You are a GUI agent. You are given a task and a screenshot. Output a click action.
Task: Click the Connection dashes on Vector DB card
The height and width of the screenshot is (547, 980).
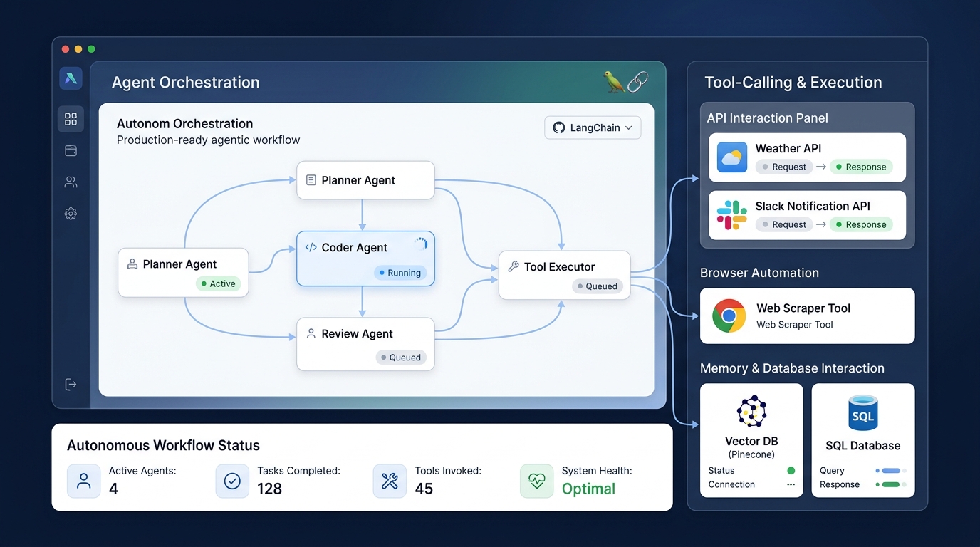[791, 484]
